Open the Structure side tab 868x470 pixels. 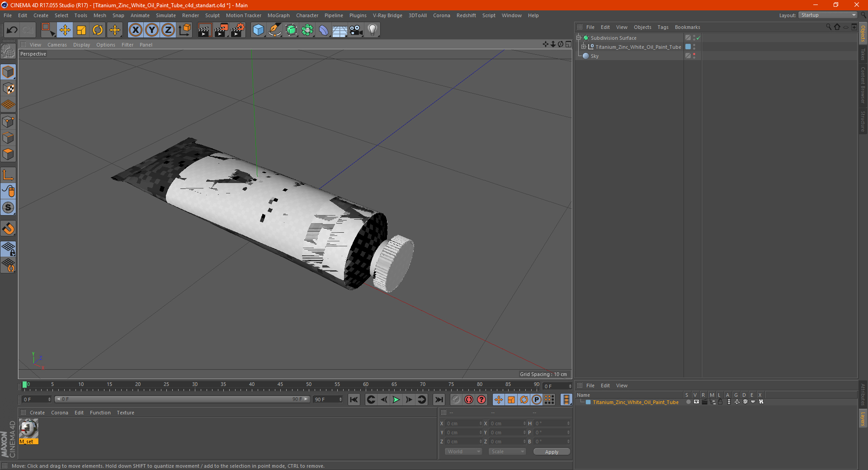[x=863, y=122]
